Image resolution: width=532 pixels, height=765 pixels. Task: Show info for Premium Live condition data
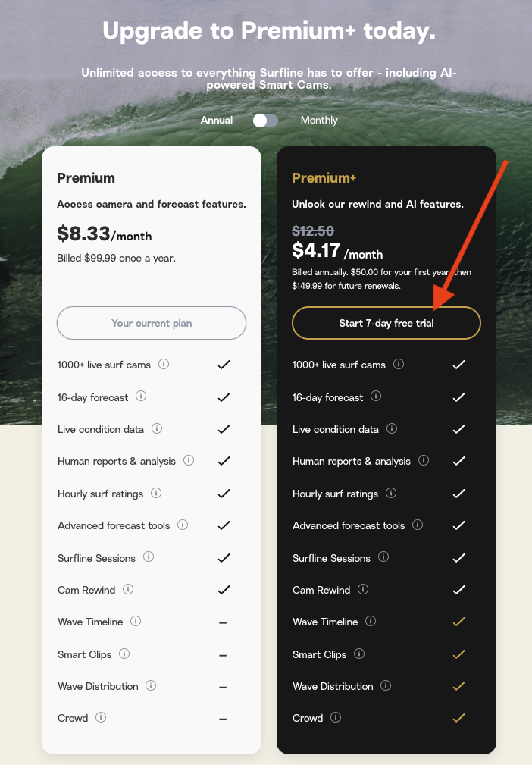coord(157,428)
